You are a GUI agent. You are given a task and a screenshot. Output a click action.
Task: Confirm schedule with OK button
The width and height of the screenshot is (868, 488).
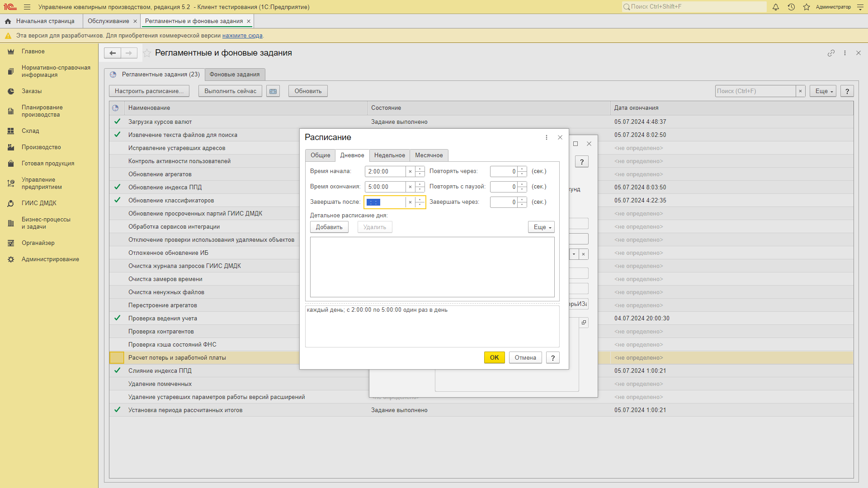[x=494, y=358]
